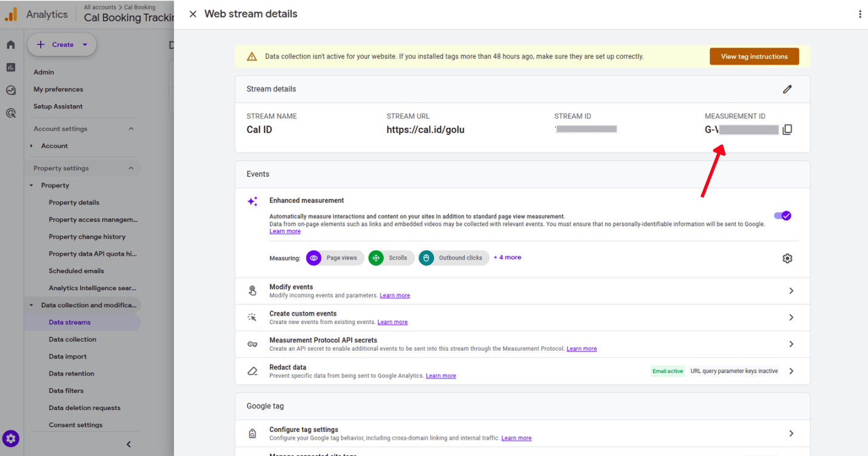The height and width of the screenshot is (456, 868).
Task: Click the warning triangle icon in banner
Action: pyautogui.click(x=252, y=56)
